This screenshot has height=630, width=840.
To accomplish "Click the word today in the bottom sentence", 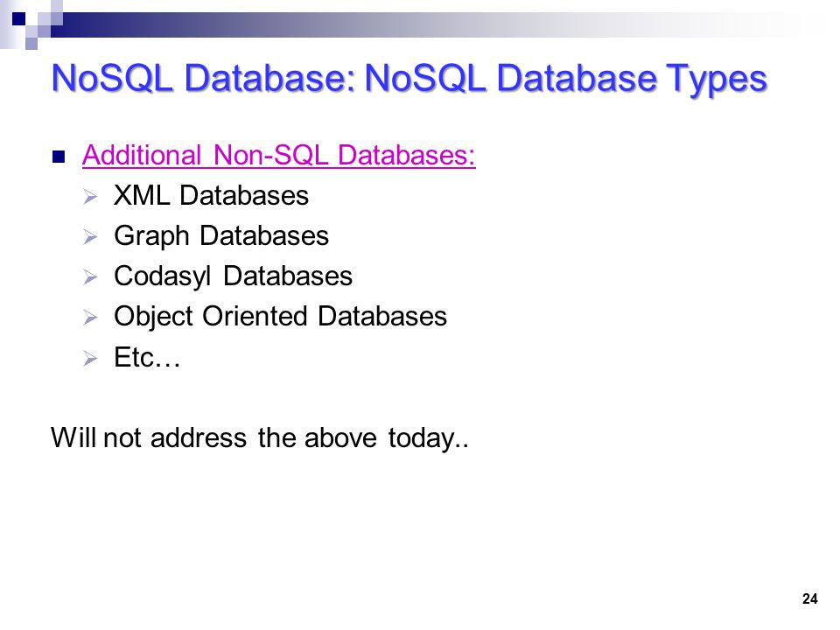I will point(421,439).
